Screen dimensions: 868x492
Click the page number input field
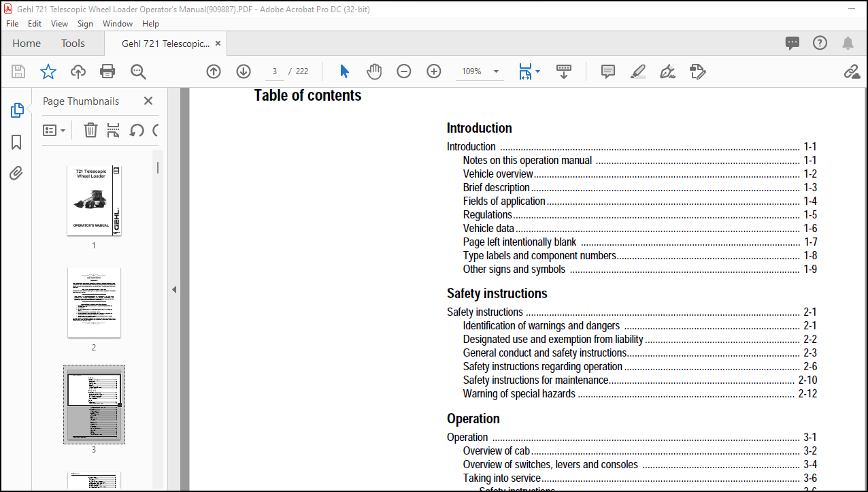274,71
